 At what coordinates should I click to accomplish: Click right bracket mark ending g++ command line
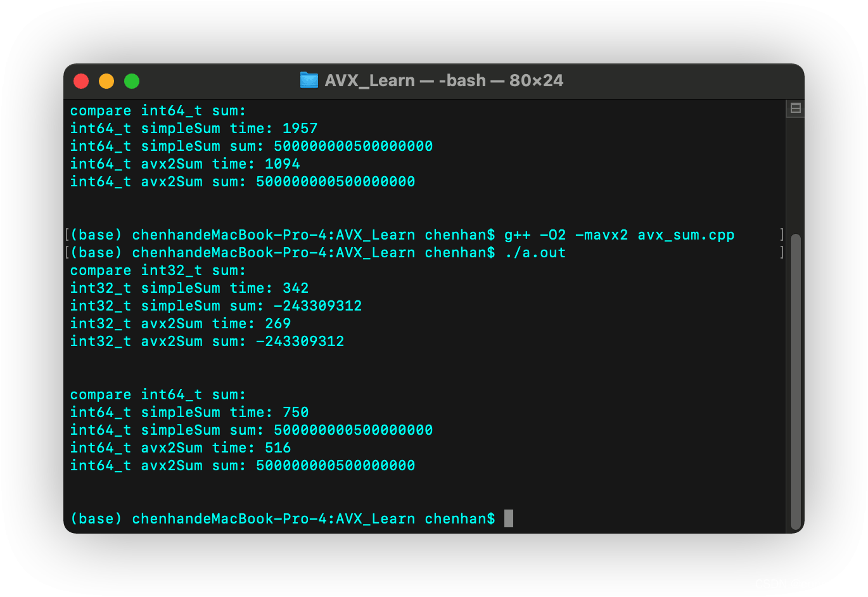click(x=782, y=235)
